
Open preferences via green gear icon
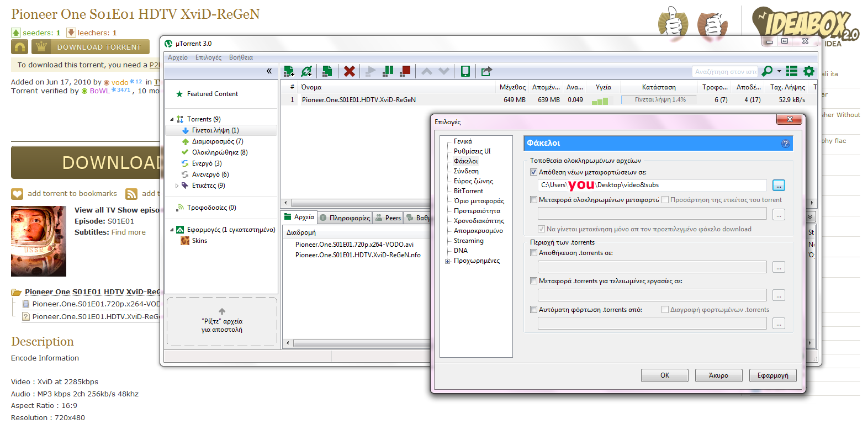pos(809,71)
